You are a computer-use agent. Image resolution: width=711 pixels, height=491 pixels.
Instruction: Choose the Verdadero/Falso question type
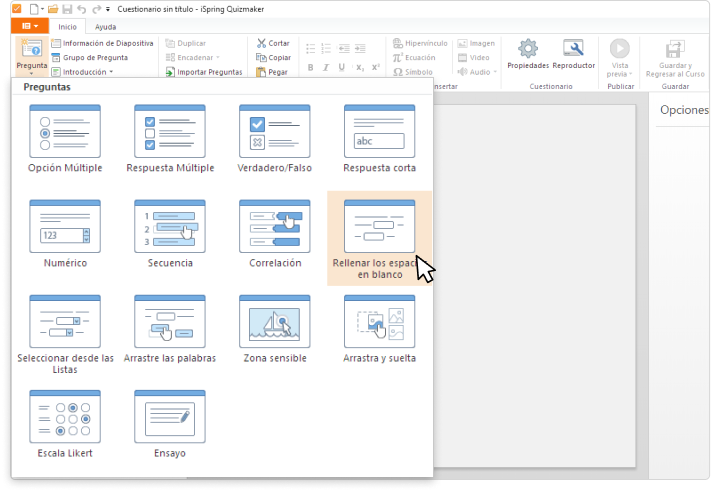click(x=275, y=139)
